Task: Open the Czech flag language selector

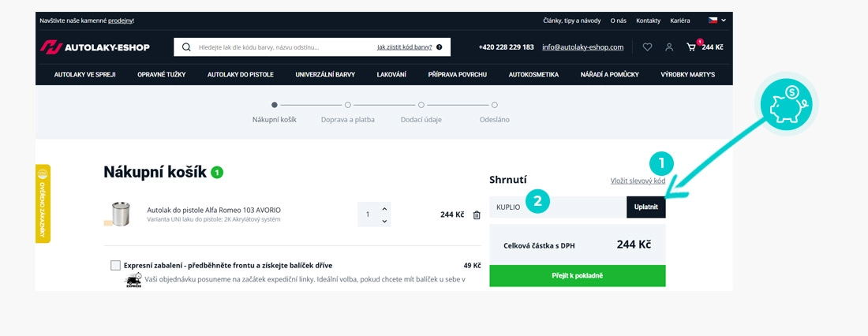Action: click(716, 21)
